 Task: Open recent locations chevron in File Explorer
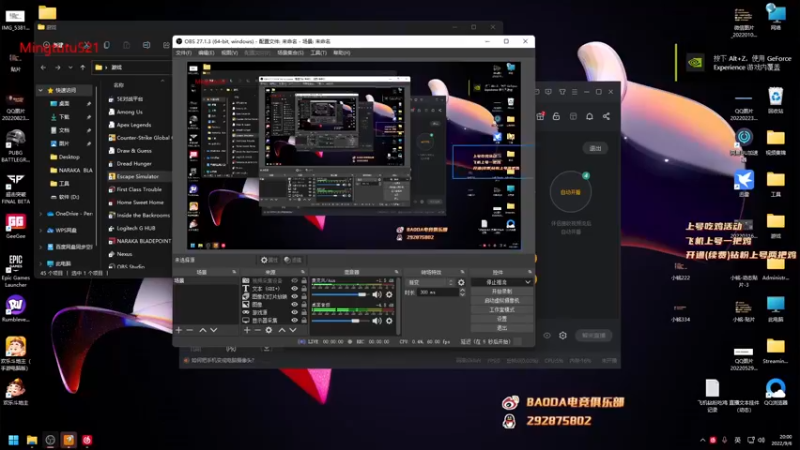coord(70,67)
